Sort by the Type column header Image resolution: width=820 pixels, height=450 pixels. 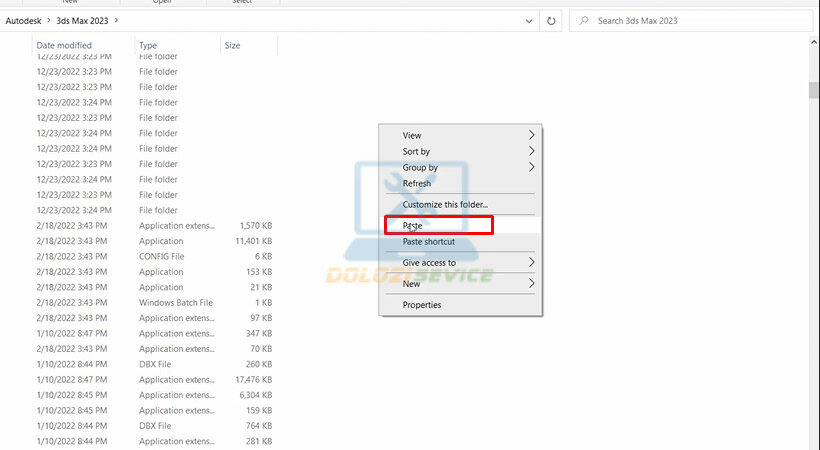coord(148,46)
